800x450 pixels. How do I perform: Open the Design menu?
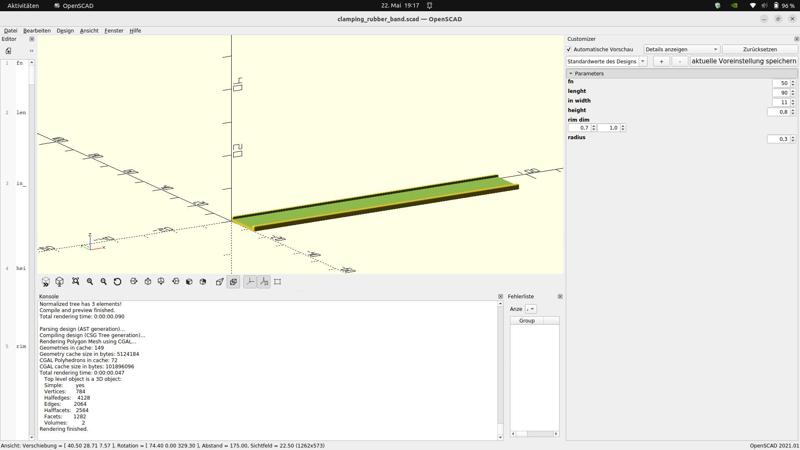coord(65,31)
